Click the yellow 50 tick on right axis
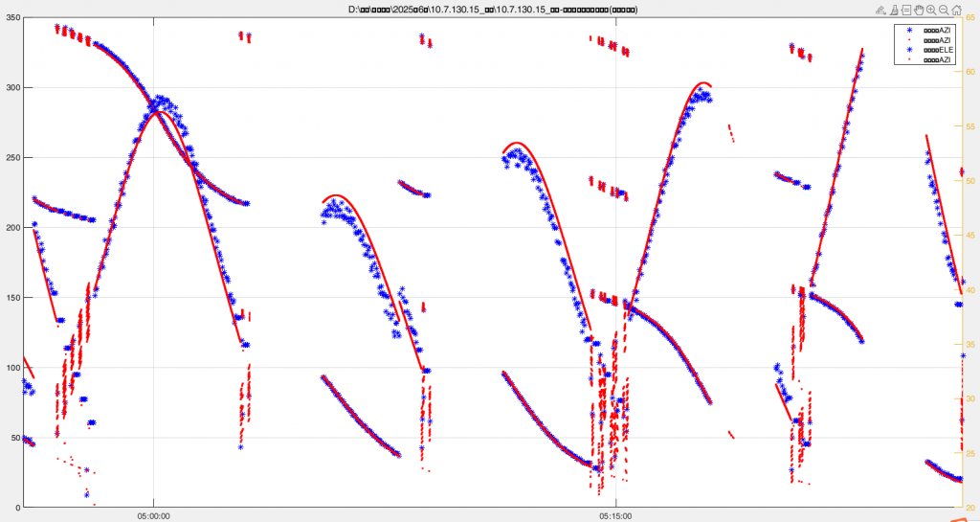 970,181
